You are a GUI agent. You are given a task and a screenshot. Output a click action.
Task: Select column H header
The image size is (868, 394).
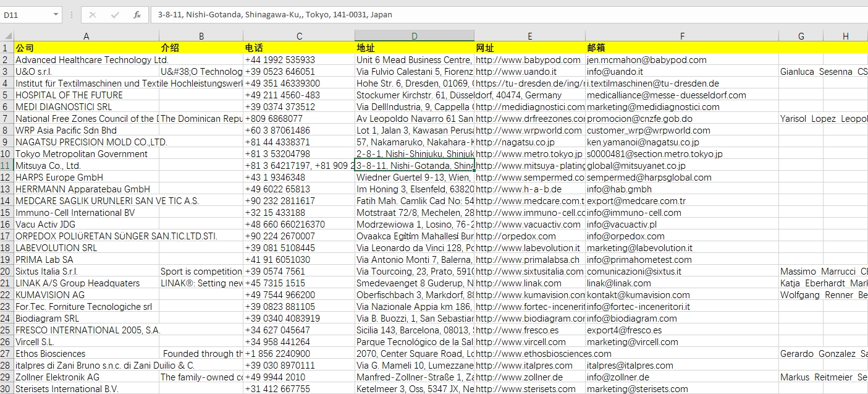point(845,36)
